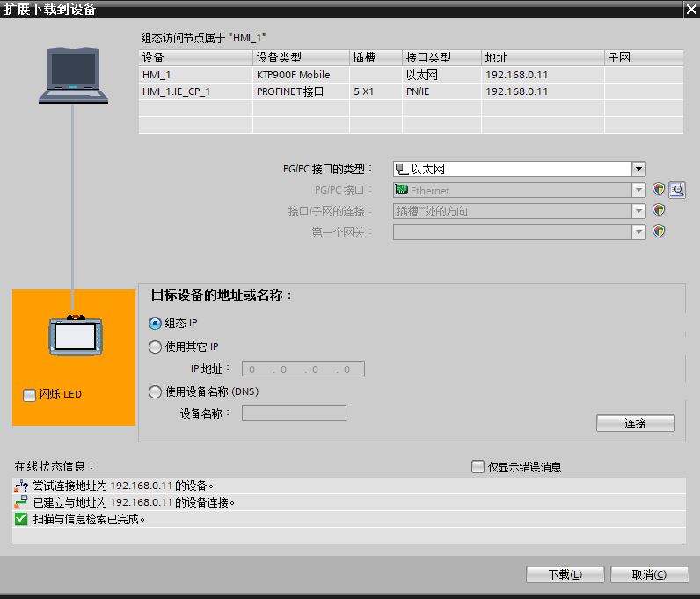
Task: Click the HMI mobile panel device icon
Action: (x=76, y=335)
